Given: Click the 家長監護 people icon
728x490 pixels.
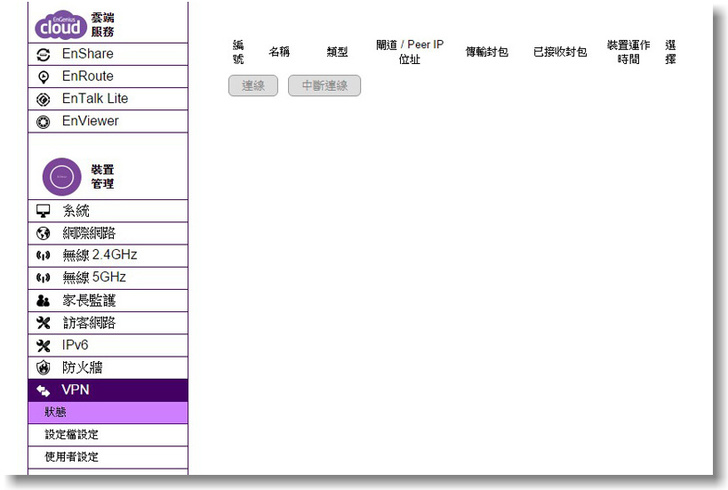Looking at the screenshot, I should coord(43,300).
